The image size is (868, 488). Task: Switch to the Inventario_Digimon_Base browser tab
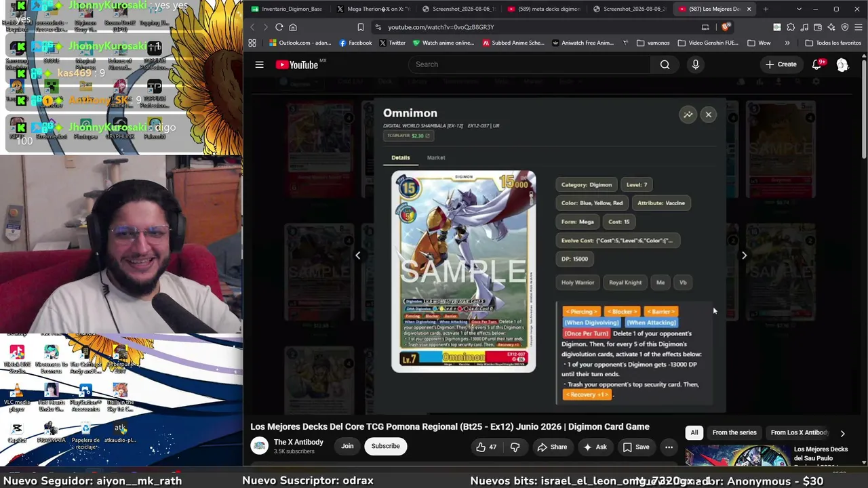tap(288, 9)
